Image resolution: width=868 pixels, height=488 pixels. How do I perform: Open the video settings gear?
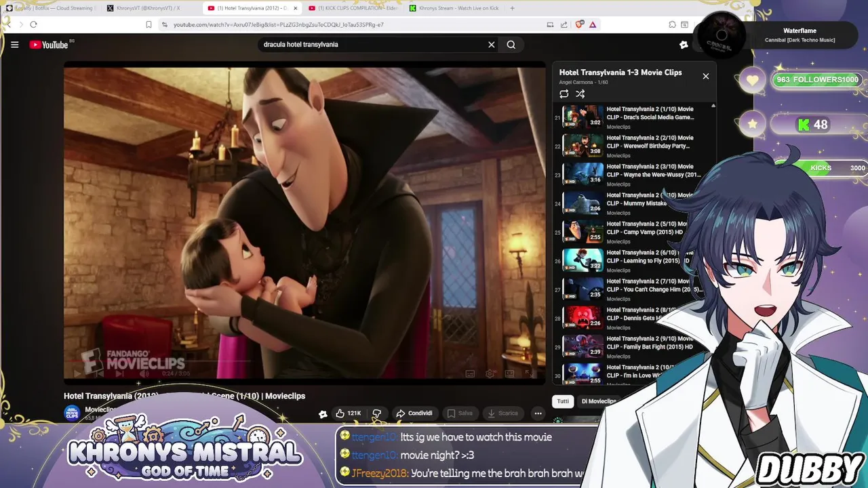[490, 373]
